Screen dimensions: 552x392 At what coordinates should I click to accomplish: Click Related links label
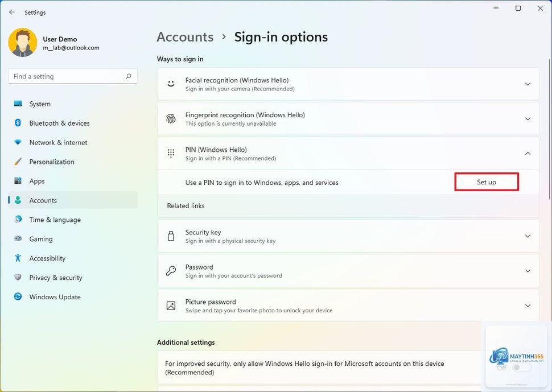[186, 206]
